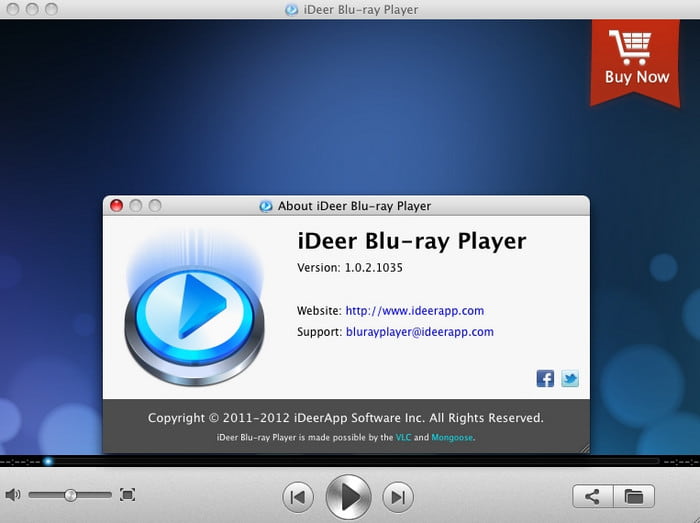700x523 pixels.
Task: Click the Buy Now shopping cart banner
Action: [635, 62]
